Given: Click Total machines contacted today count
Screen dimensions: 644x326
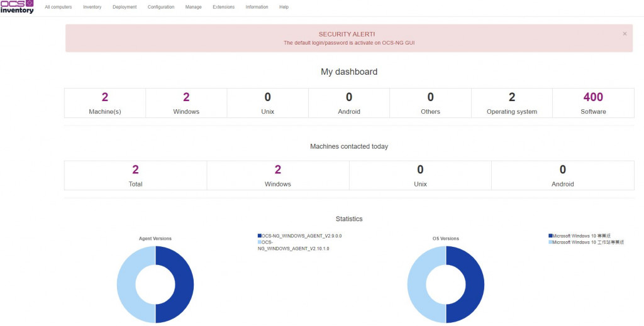Looking at the screenshot, I should pyautogui.click(x=135, y=170).
